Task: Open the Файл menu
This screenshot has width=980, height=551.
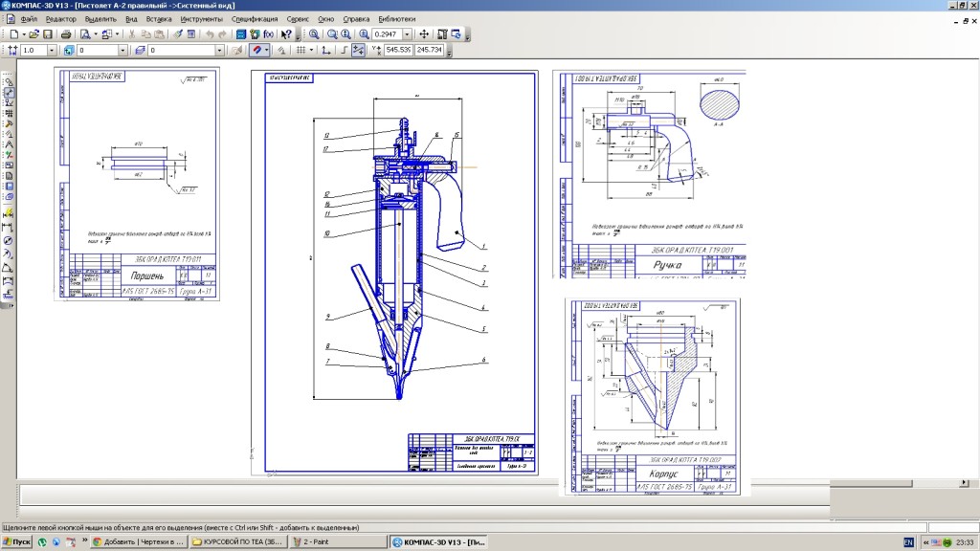Action: click(29, 19)
